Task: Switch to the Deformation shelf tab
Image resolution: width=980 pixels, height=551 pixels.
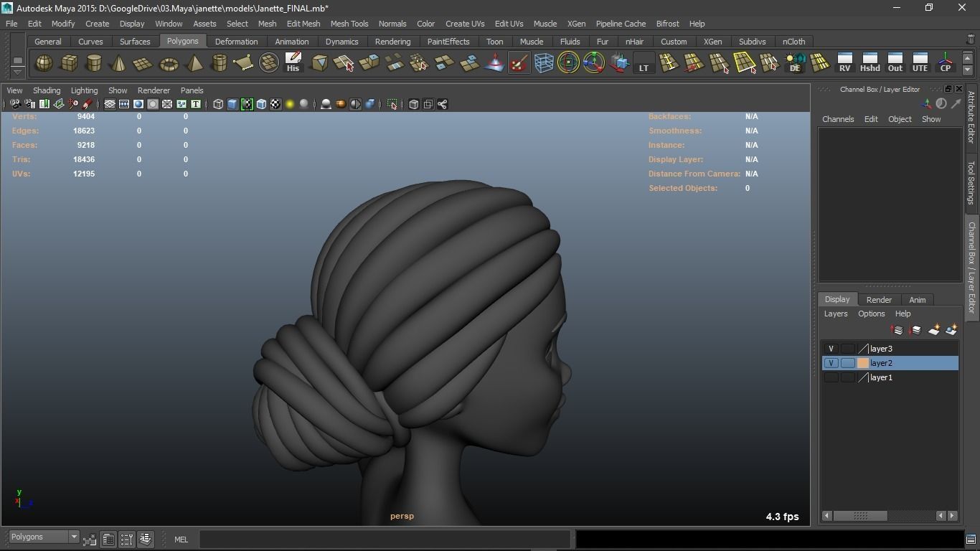Action: click(236, 42)
